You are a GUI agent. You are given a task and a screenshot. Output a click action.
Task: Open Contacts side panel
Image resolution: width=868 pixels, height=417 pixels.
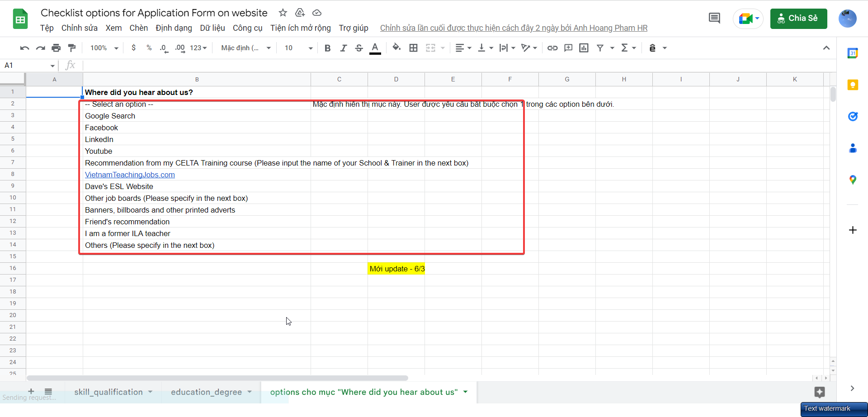tap(853, 148)
